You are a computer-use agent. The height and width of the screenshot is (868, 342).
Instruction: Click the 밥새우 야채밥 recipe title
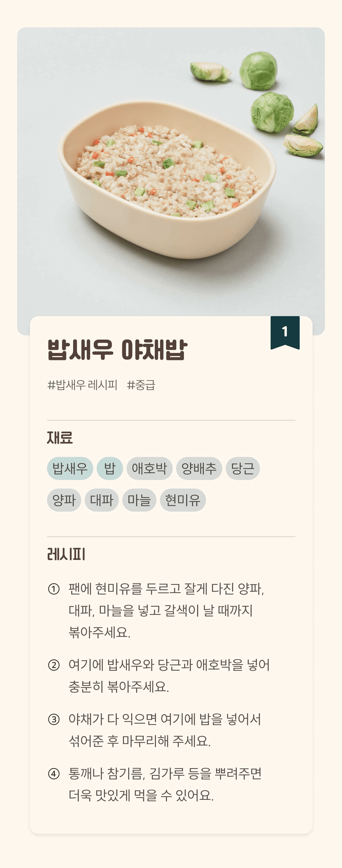pos(117,350)
